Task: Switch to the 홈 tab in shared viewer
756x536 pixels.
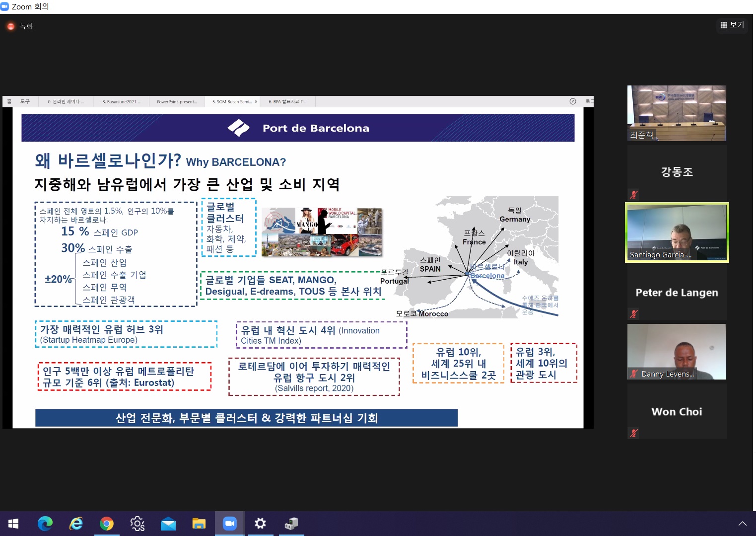Action: click(x=9, y=102)
